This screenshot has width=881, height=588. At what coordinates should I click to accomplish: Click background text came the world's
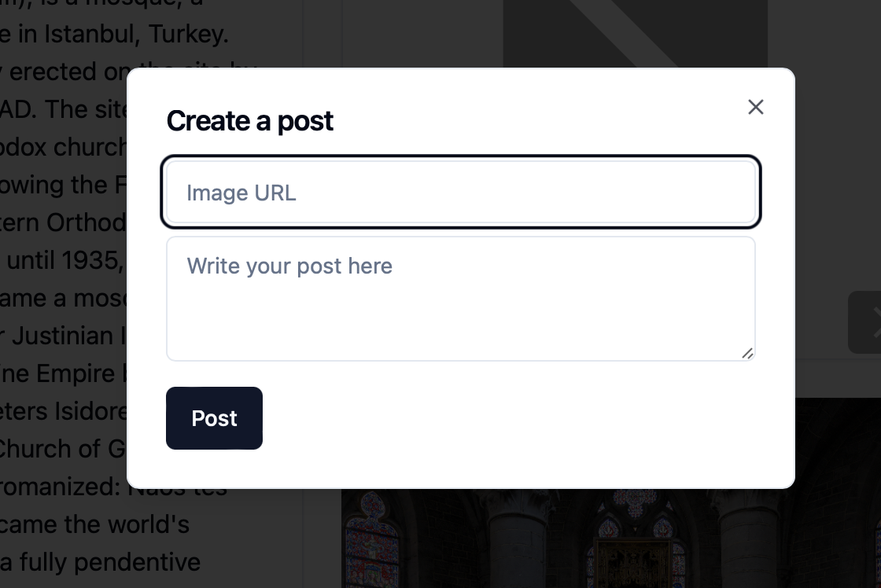[x=94, y=524]
